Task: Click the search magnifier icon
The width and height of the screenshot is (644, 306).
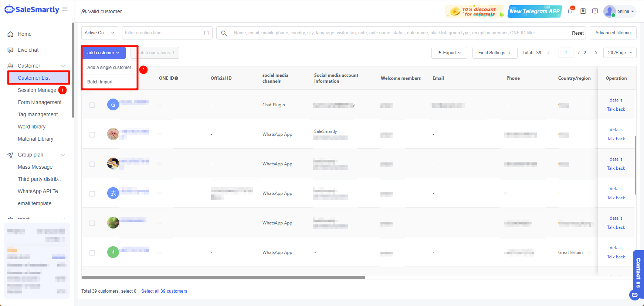Action: pyautogui.click(x=224, y=33)
